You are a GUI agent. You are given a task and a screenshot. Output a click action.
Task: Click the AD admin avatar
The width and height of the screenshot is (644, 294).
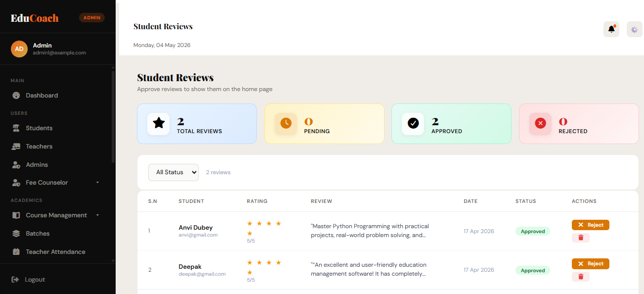(x=19, y=49)
